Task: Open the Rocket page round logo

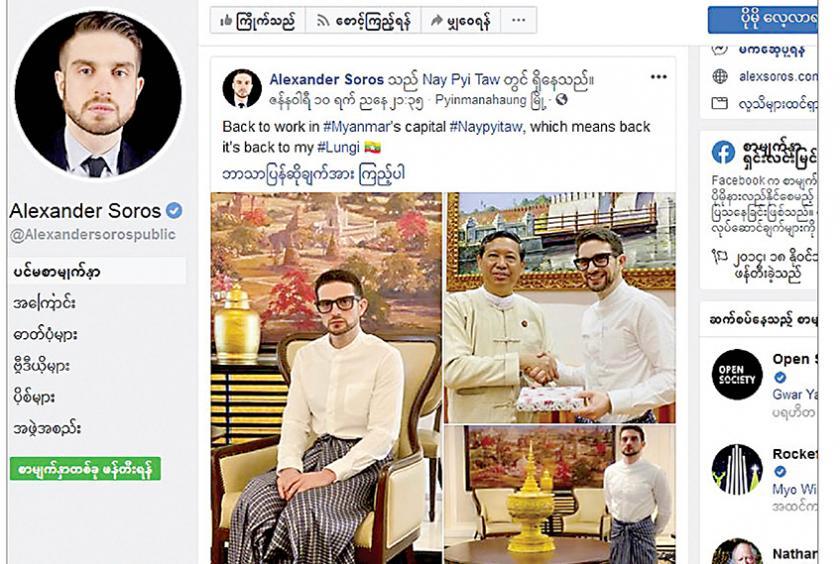Action: (x=737, y=469)
